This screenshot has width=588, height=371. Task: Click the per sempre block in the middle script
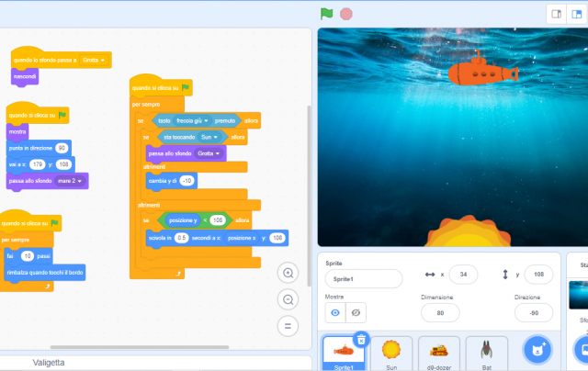[x=146, y=105]
